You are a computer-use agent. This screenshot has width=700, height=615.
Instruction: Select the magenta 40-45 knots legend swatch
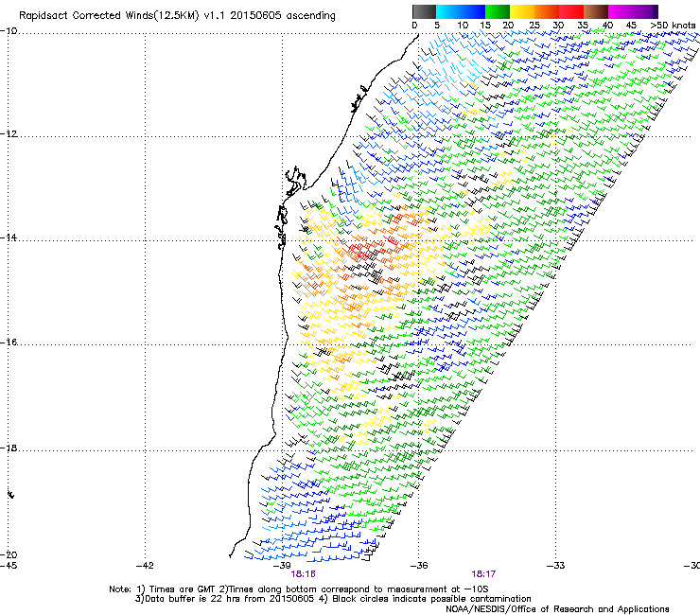pos(621,11)
